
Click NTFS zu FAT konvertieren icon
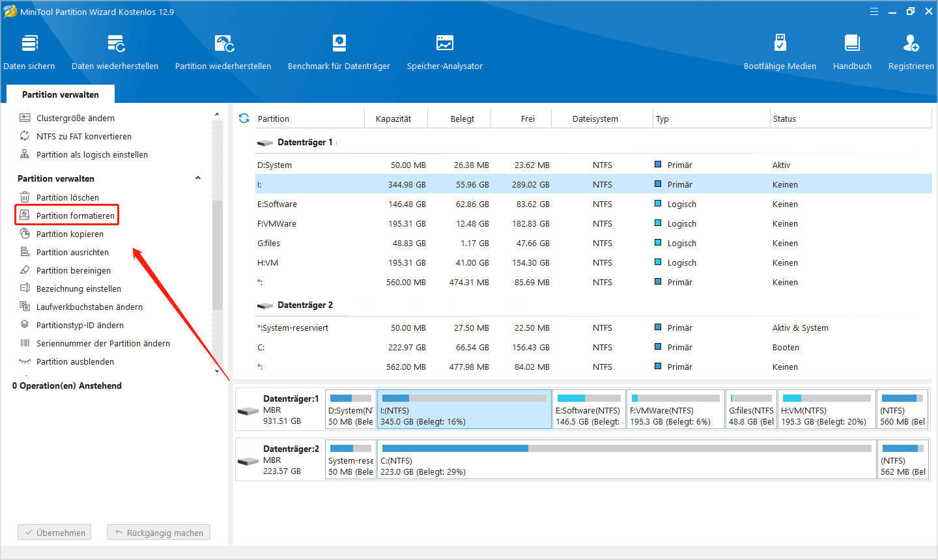point(25,136)
